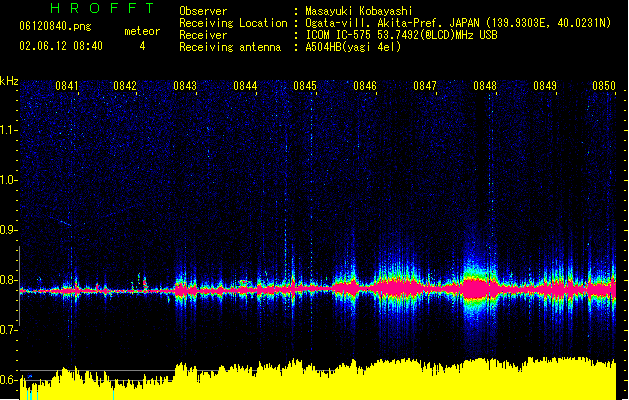Image resolution: width=629 pixels, height=400 pixels.
Task: Click the A504HB(yagi 4el) antenna text
Action: point(353,47)
